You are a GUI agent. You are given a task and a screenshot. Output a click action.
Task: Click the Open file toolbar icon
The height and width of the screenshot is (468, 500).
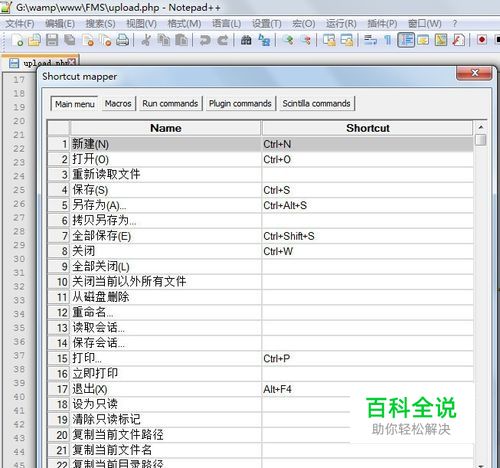pyautogui.click(x=35, y=40)
